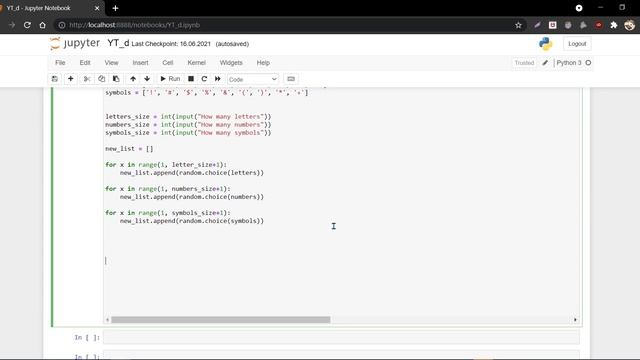640x360 pixels.
Task: Interrupt the kernel with the stop icon
Action: pyautogui.click(x=191, y=79)
